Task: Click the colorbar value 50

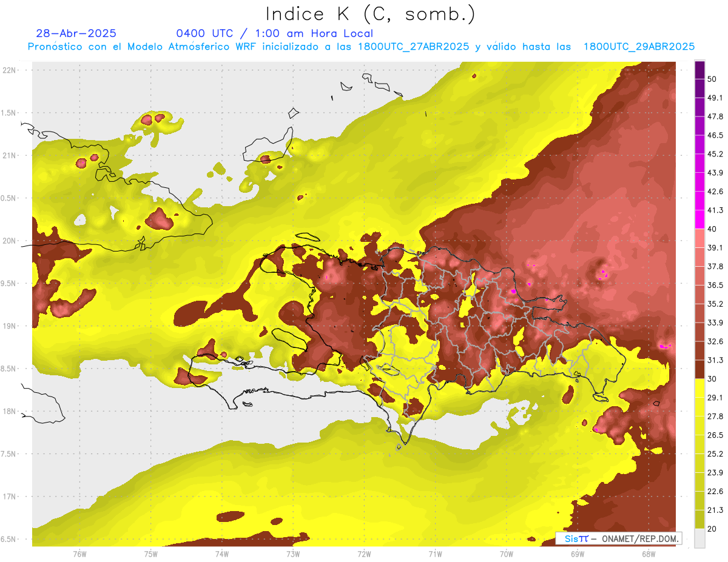Action: click(712, 79)
